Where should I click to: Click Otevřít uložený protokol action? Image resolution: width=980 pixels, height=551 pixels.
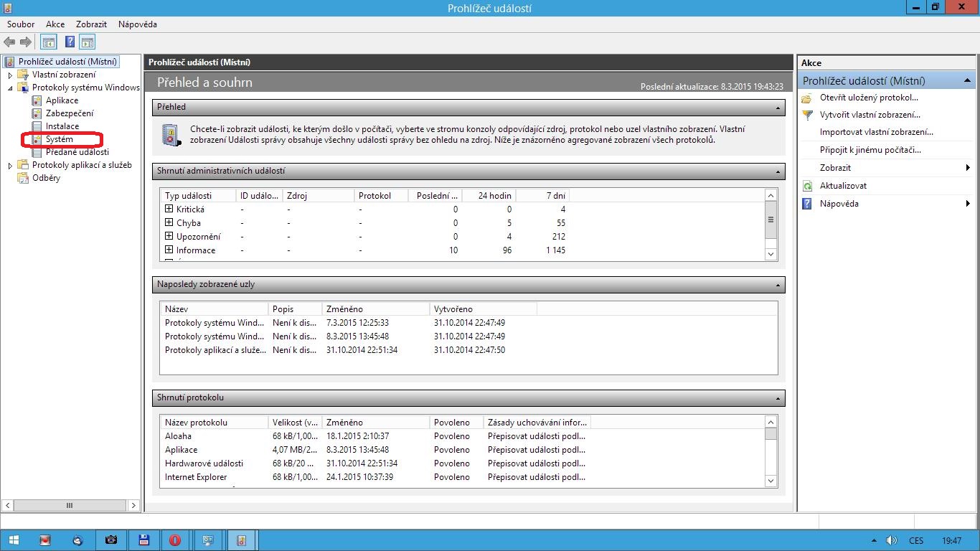869,98
